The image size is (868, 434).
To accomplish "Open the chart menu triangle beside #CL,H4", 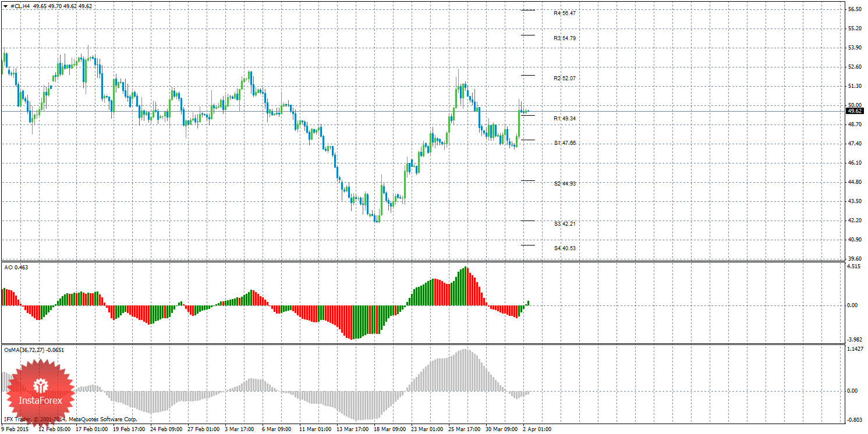I will [x=6, y=6].
